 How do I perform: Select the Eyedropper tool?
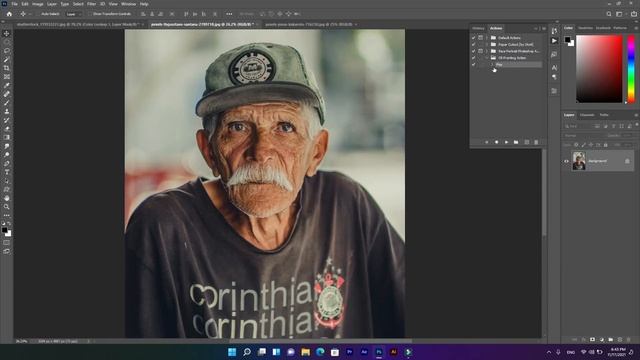coord(7,85)
